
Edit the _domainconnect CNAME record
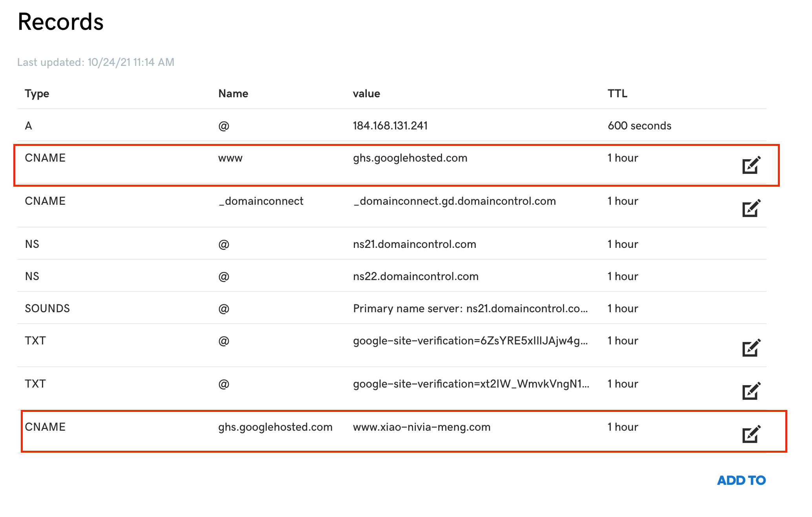pyautogui.click(x=751, y=208)
